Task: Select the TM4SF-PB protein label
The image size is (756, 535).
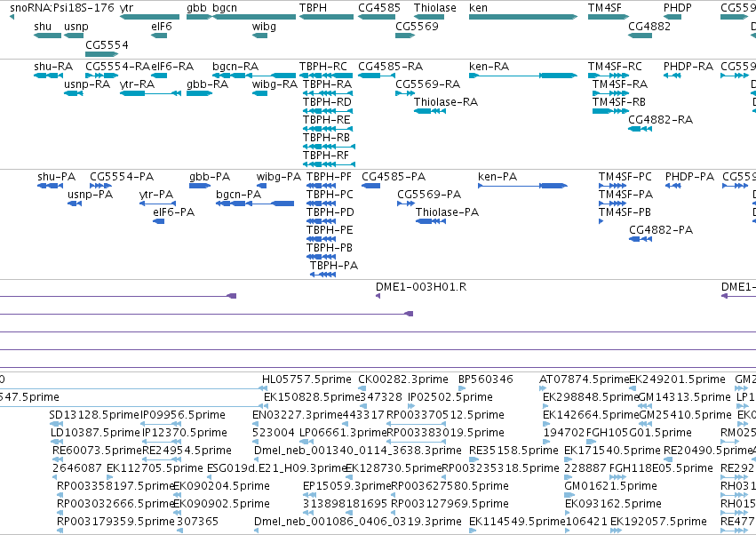Action: 625,212
